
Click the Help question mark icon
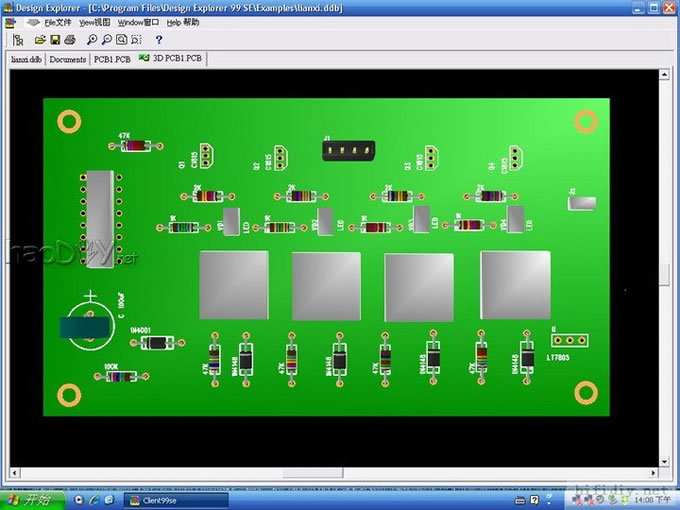coord(158,40)
